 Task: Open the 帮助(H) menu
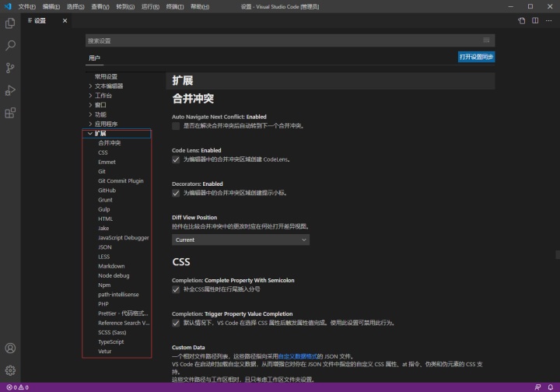(199, 6)
